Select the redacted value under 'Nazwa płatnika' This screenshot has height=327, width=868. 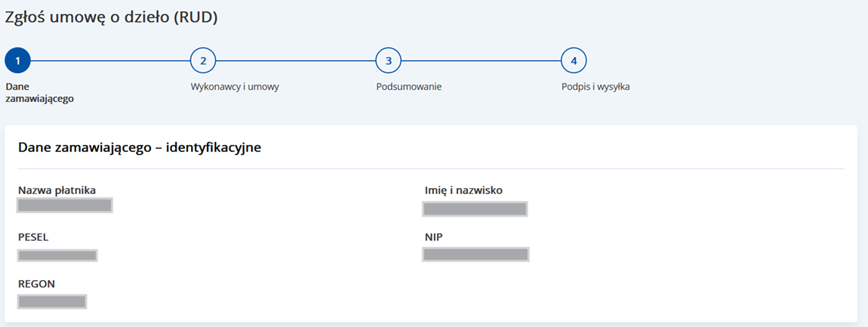tap(65, 205)
